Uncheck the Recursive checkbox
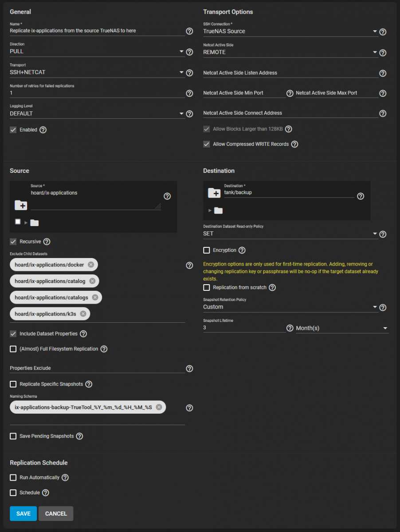 13,242
